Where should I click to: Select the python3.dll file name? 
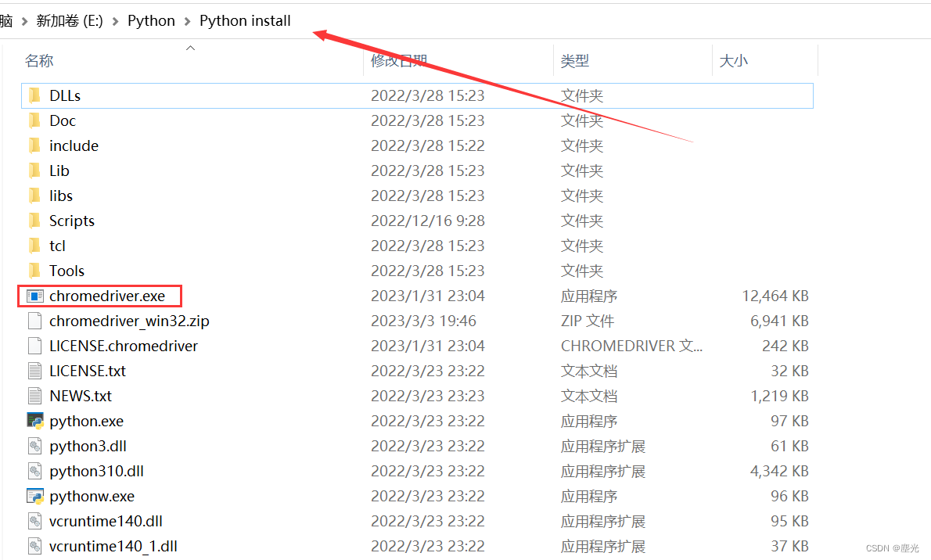click(88, 446)
